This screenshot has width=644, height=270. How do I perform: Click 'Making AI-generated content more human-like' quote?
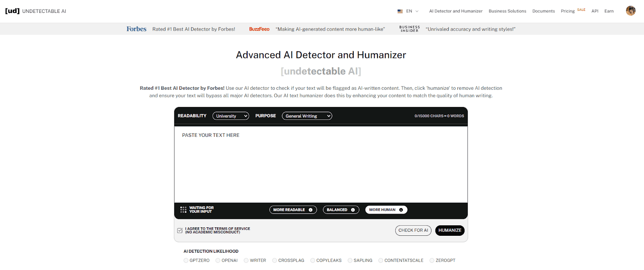pyautogui.click(x=330, y=29)
